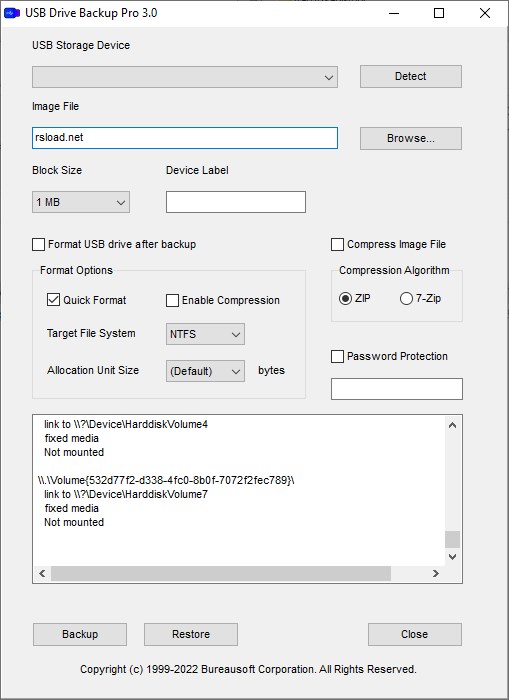Open the Target File System NTFS dropdown
Screen dimensions: 509x700
205,334
